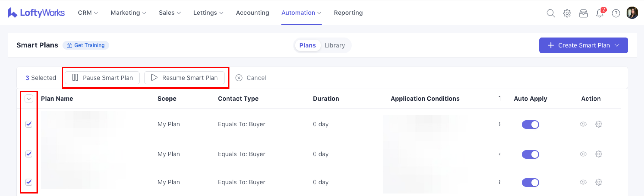Expand the select-all checkbox dropdown in header
Viewport: 644px width, 196px height.
29,99
